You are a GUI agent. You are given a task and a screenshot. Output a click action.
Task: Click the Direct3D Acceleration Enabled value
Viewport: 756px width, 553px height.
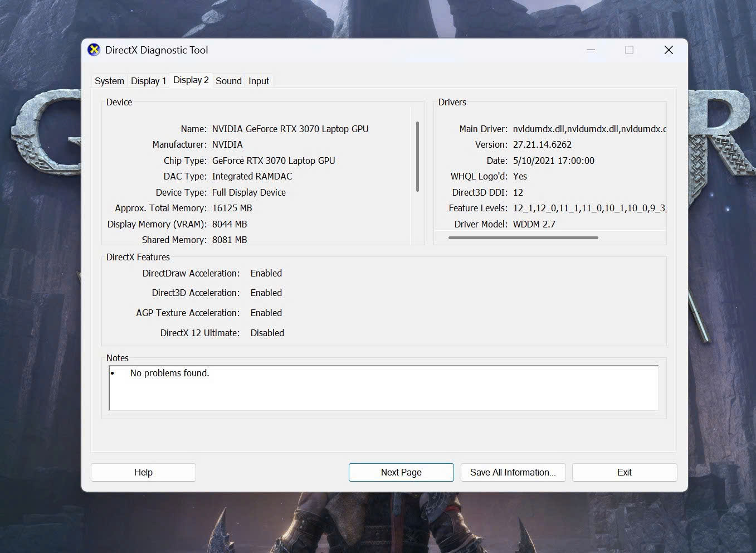point(266,293)
